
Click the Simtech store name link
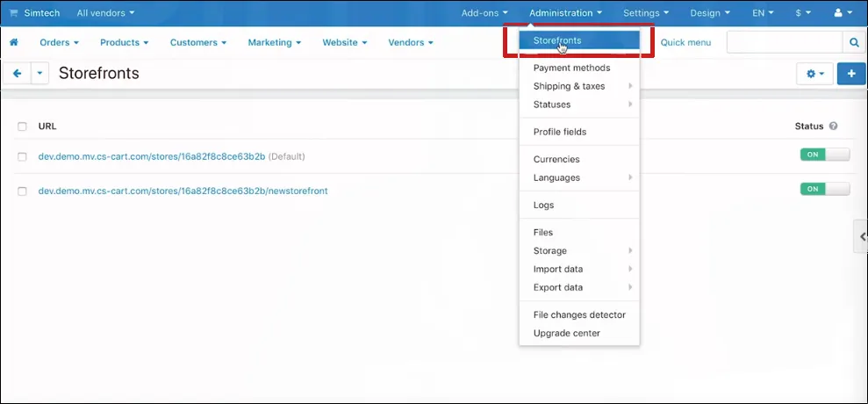(41, 13)
